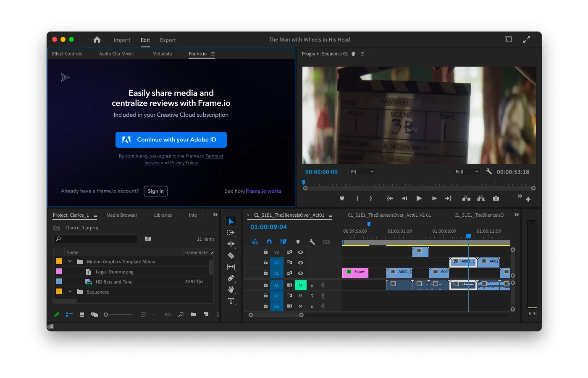This screenshot has width=588, height=378.
Task: Select the Type tool
Action: pyautogui.click(x=231, y=301)
